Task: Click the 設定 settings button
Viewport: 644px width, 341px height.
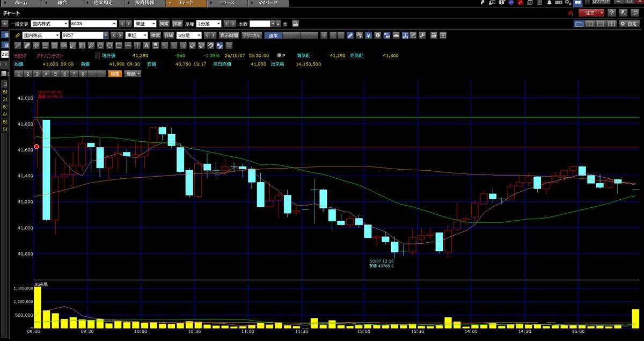Action: click(630, 24)
